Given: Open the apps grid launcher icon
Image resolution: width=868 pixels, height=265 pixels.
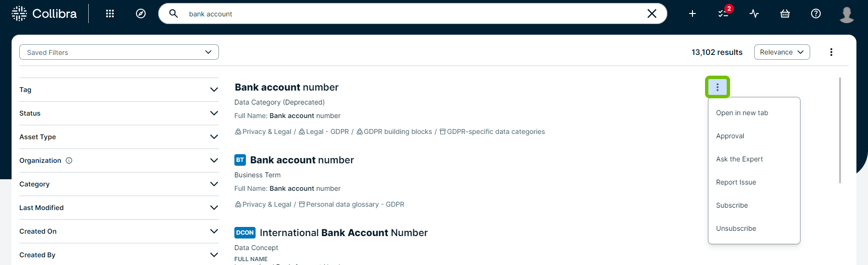Looking at the screenshot, I should pos(110,13).
